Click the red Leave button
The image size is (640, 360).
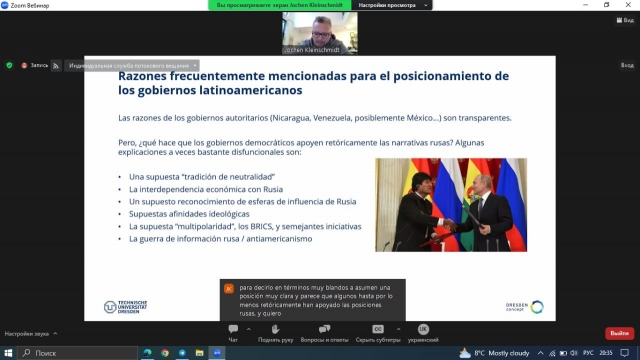point(619,333)
